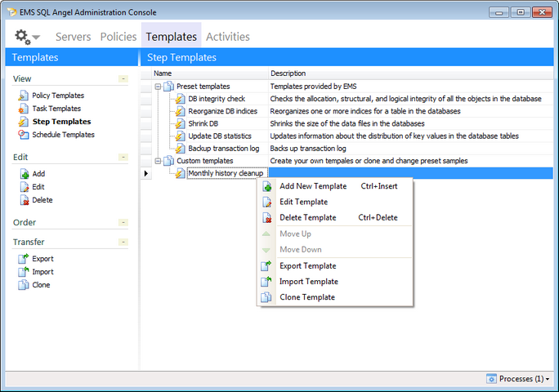Click the Add icon in Edit panel
This screenshot has height=392, width=559.
click(25, 174)
